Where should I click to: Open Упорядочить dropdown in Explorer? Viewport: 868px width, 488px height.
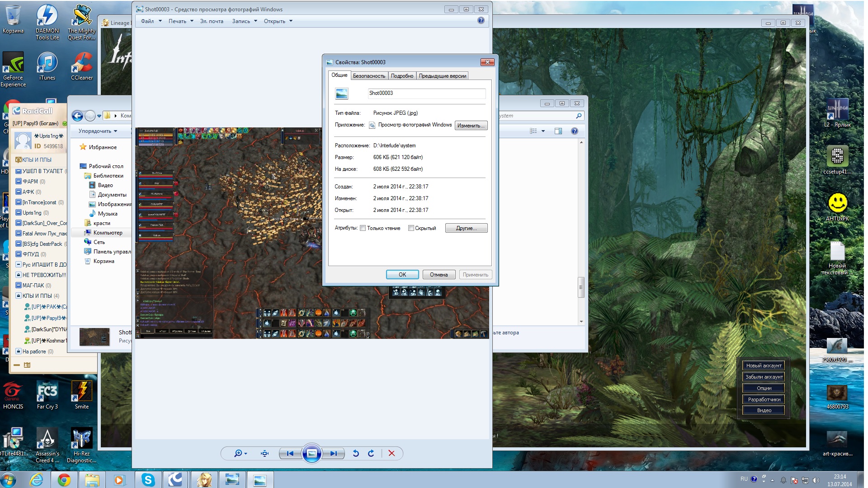click(x=98, y=131)
